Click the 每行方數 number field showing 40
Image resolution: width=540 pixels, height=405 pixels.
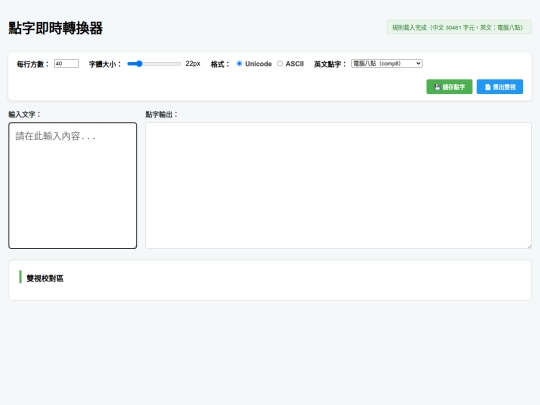tap(66, 64)
